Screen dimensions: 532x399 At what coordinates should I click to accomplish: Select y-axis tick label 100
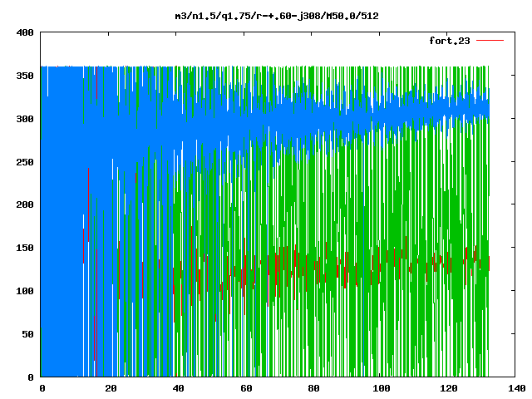click(x=25, y=291)
